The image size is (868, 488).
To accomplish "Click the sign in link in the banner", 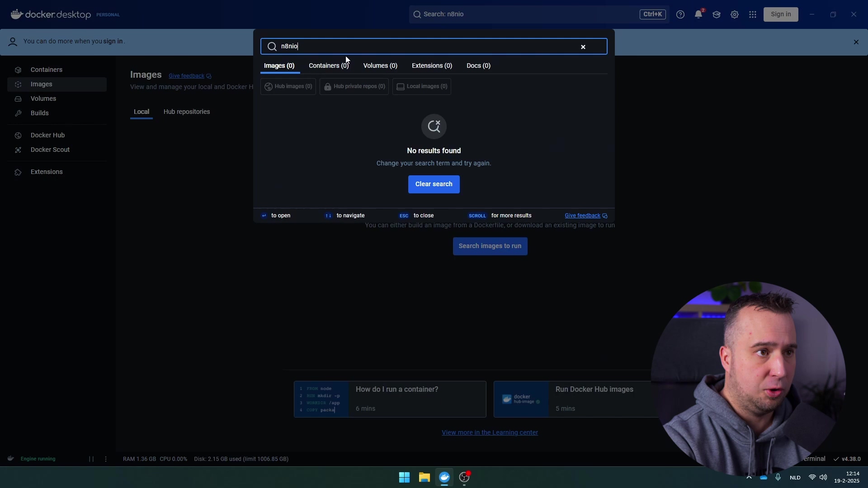I will click(x=113, y=42).
